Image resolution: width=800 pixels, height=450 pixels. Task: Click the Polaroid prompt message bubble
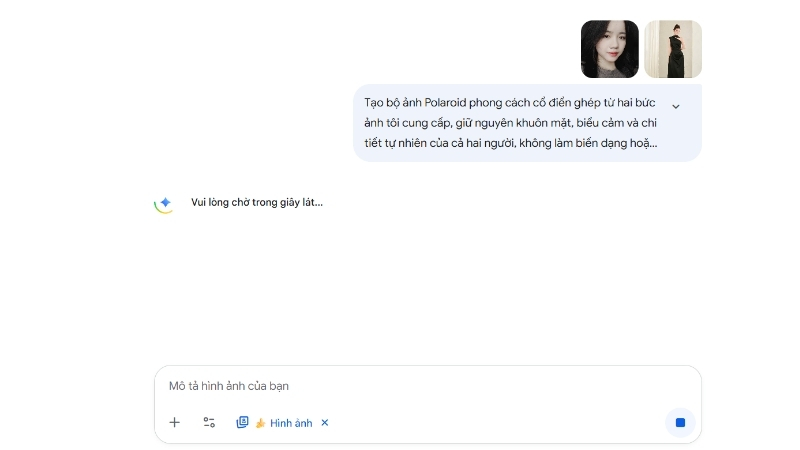528,123
